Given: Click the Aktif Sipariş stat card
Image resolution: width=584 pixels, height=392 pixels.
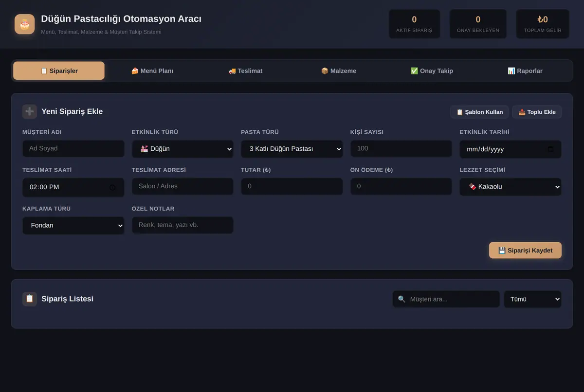Looking at the screenshot, I should (414, 24).
